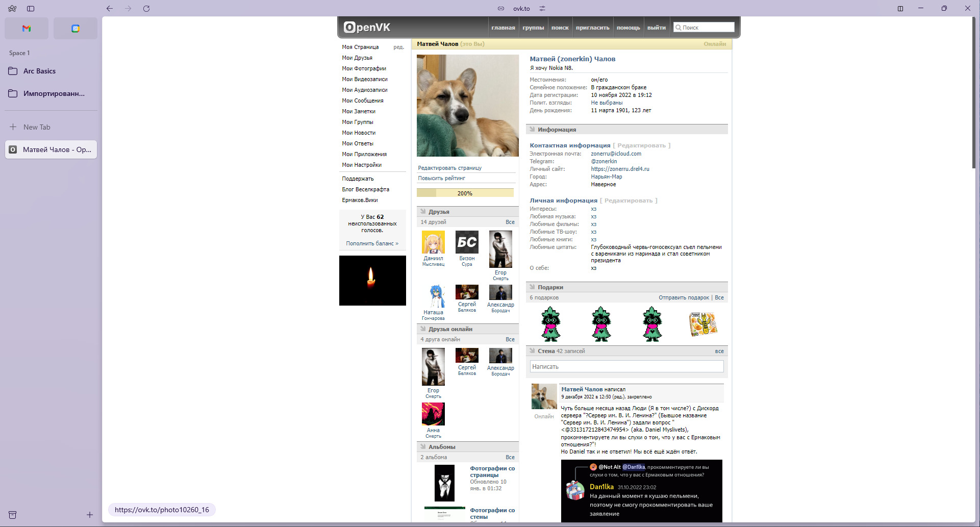Open Поддержать link in left menu
This screenshot has height=527, width=980.
358,179
